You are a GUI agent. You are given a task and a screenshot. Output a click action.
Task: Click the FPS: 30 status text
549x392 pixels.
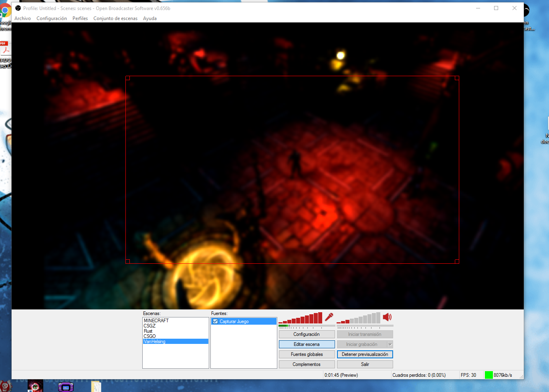(468, 375)
